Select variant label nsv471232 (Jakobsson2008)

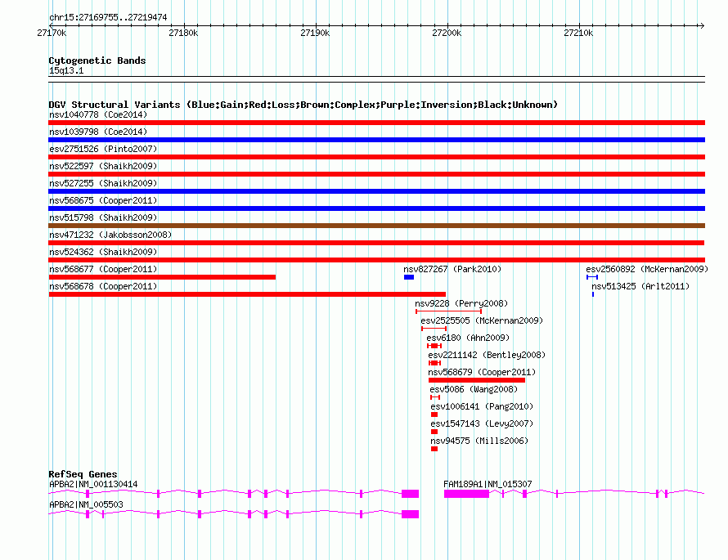(110, 235)
